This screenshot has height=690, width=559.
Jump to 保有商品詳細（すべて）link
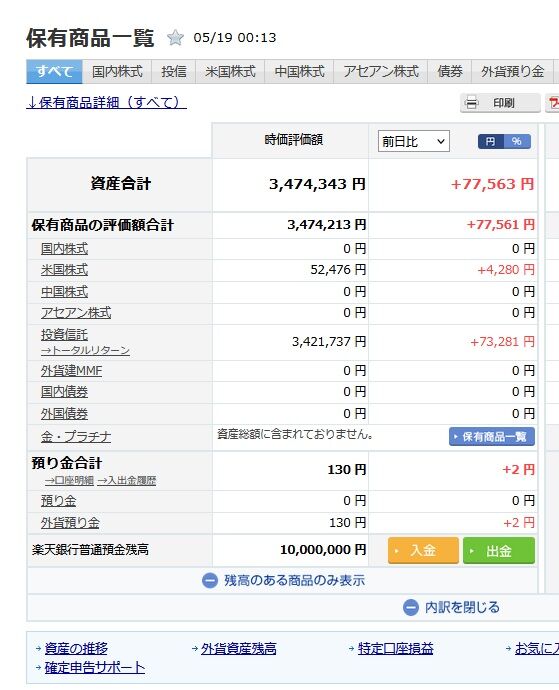tap(107, 103)
